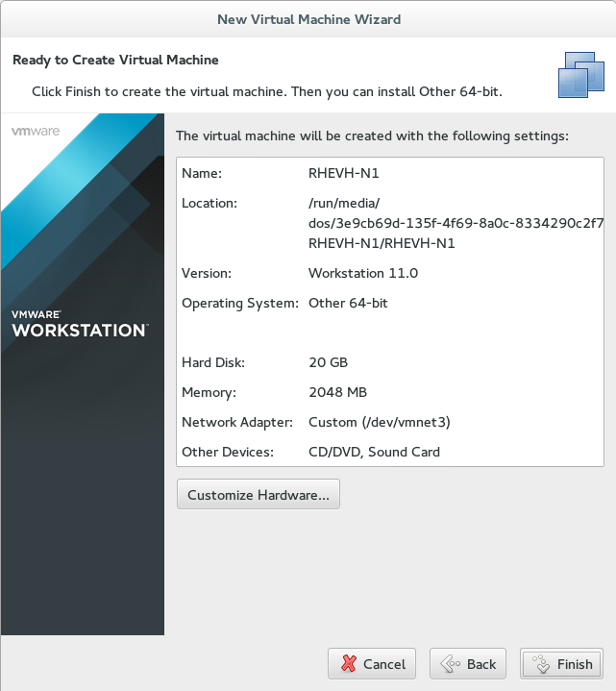Viewport: 616px width, 691px height.
Task: Click the Hard Disk: label
Action: pos(213,362)
